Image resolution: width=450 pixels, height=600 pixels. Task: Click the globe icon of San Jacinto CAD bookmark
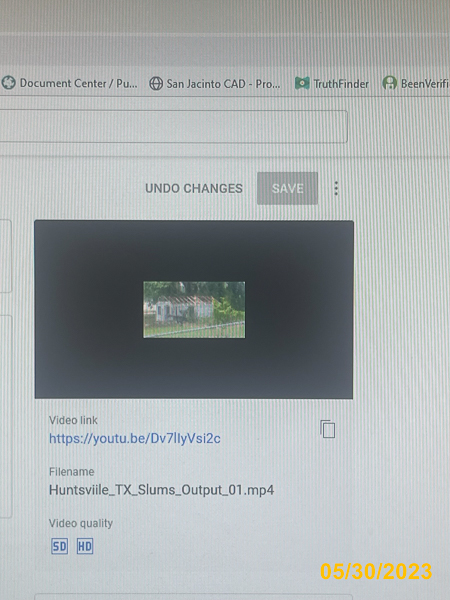pos(156,83)
